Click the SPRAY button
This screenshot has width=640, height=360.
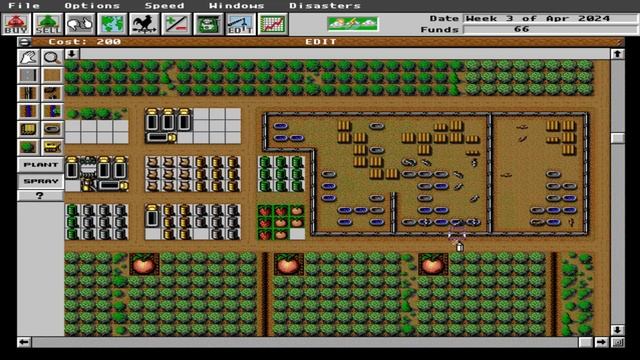pyautogui.click(x=40, y=181)
